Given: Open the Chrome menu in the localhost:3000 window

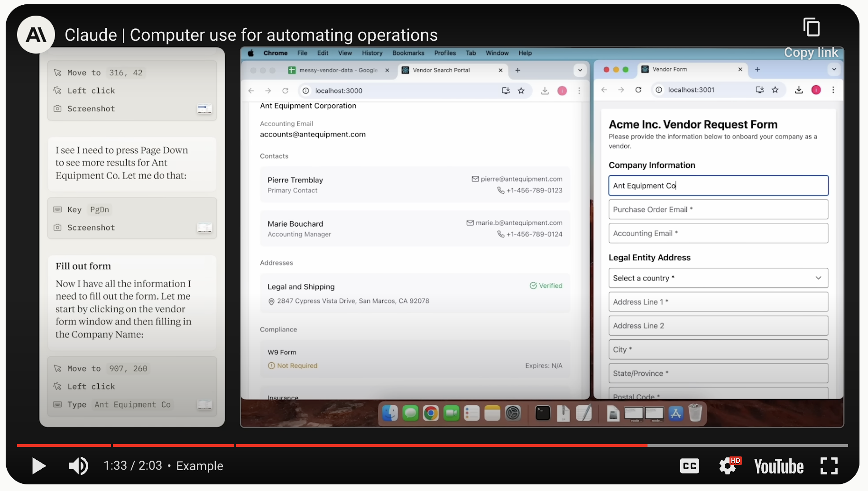Looking at the screenshot, I should 579,91.
